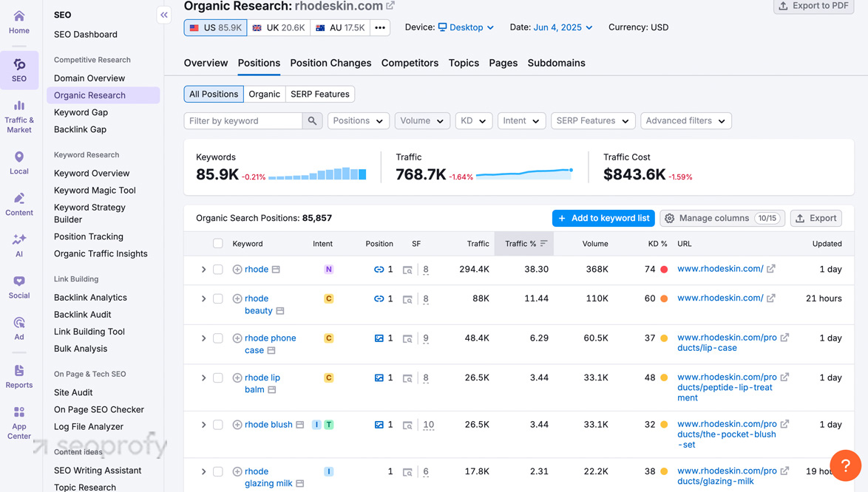868x492 pixels.
Task: Check the box for 'rhode lip balm' row
Action: click(x=218, y=378)
